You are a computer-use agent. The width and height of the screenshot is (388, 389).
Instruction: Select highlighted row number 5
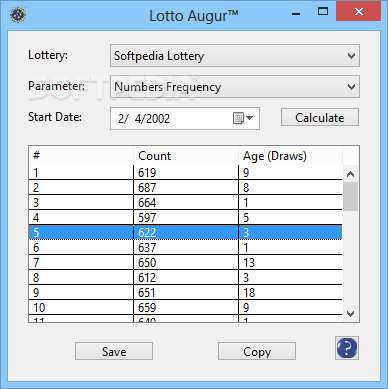186,232
